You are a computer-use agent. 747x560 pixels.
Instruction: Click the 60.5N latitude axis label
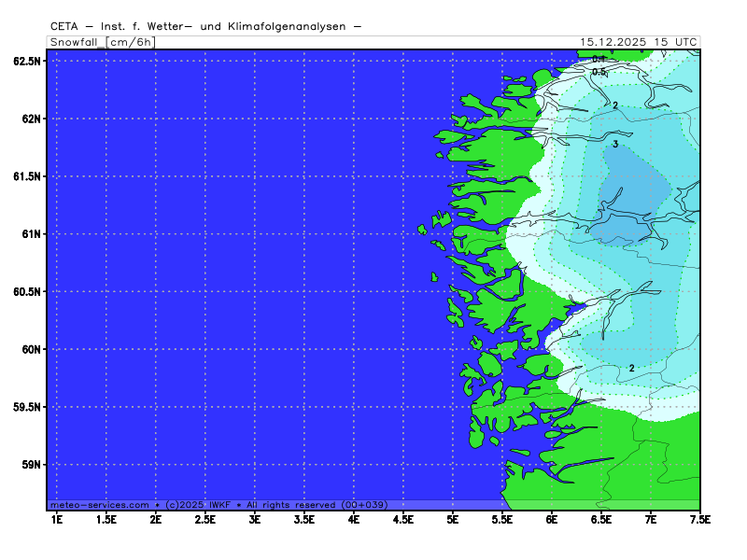[x=27, y=291]
